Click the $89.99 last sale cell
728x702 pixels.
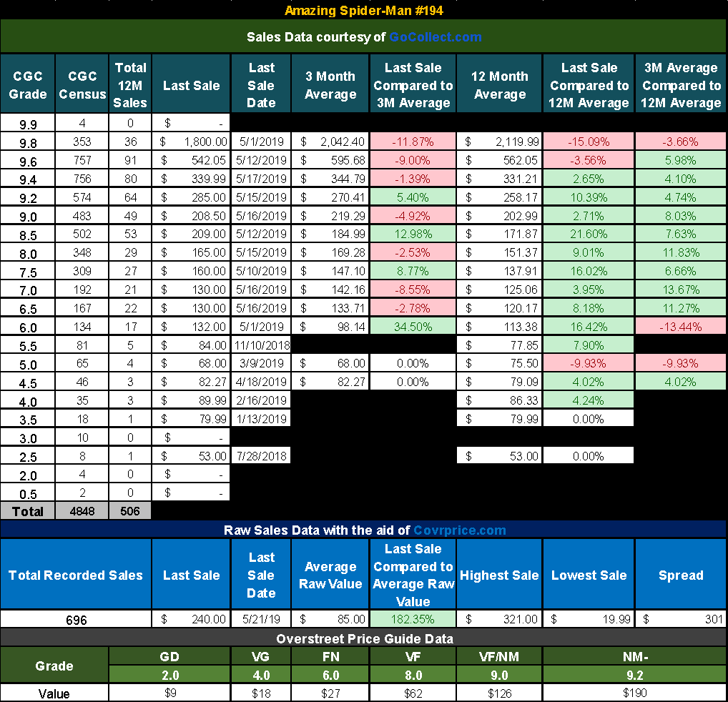[191, 400]
